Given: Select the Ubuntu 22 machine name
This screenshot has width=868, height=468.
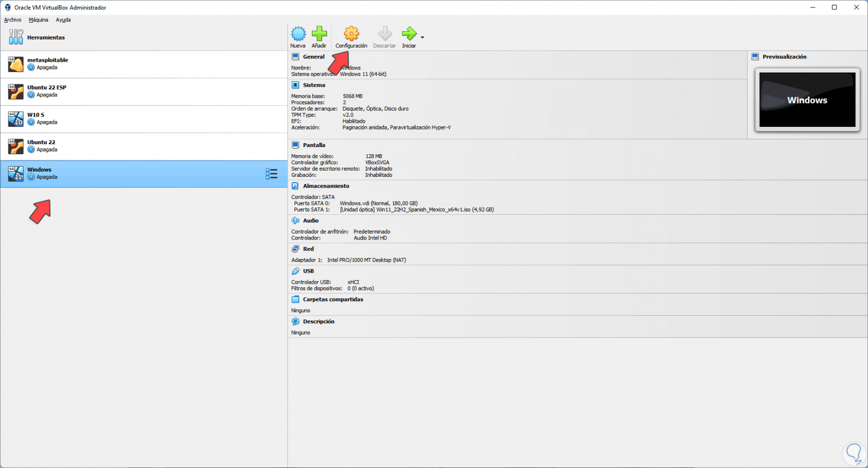Looking at the screenshot, I should (41, 142).
